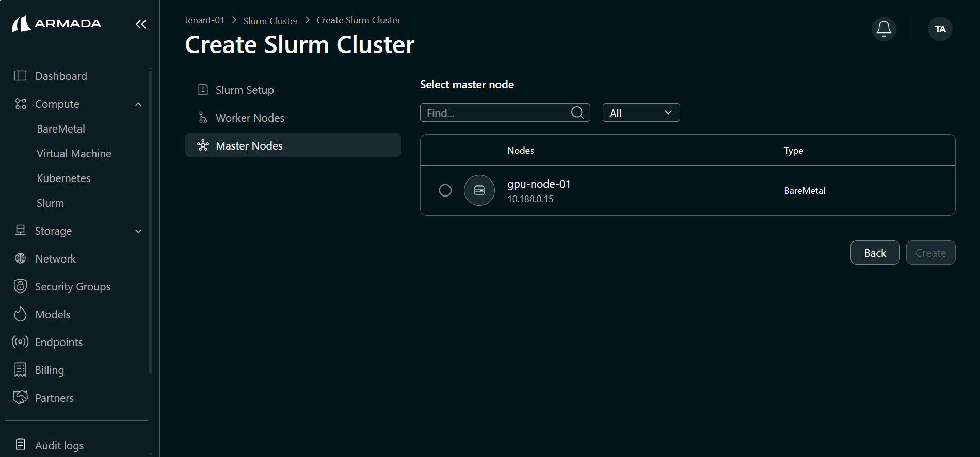Click the Create button
The height and width of the screenshot is (457, 980).
coord(931,253)
